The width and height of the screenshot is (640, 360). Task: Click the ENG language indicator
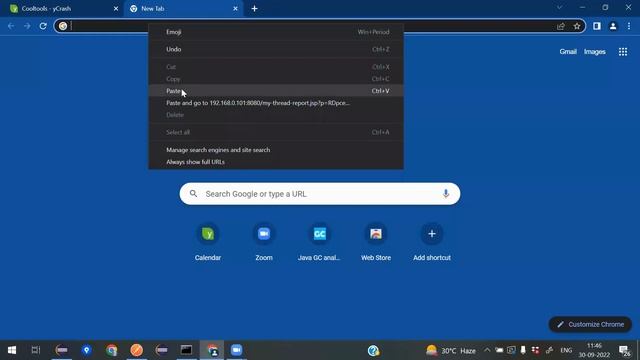(x=566, y=350)
